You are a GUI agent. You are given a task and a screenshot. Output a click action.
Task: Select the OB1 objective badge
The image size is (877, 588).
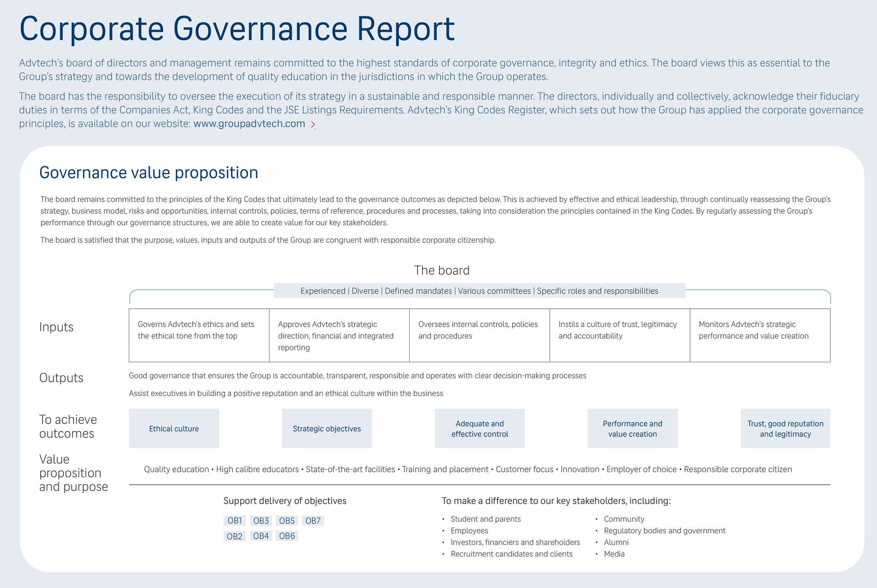pyautogui.click(x=235, y=520)
